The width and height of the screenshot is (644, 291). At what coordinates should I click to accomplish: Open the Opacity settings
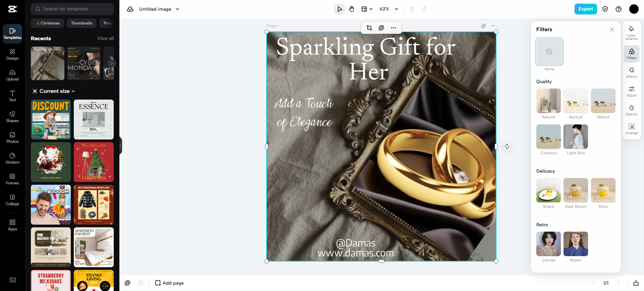[x=631, y=110]
